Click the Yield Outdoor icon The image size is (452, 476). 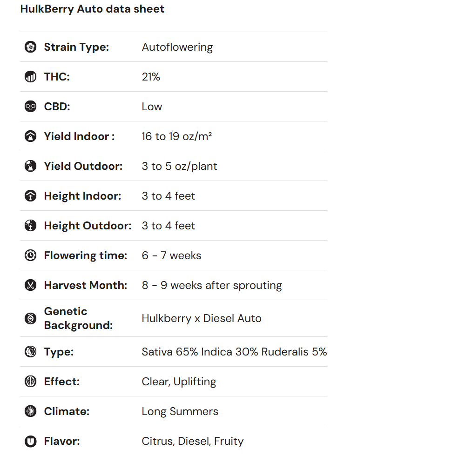[30, 166]
